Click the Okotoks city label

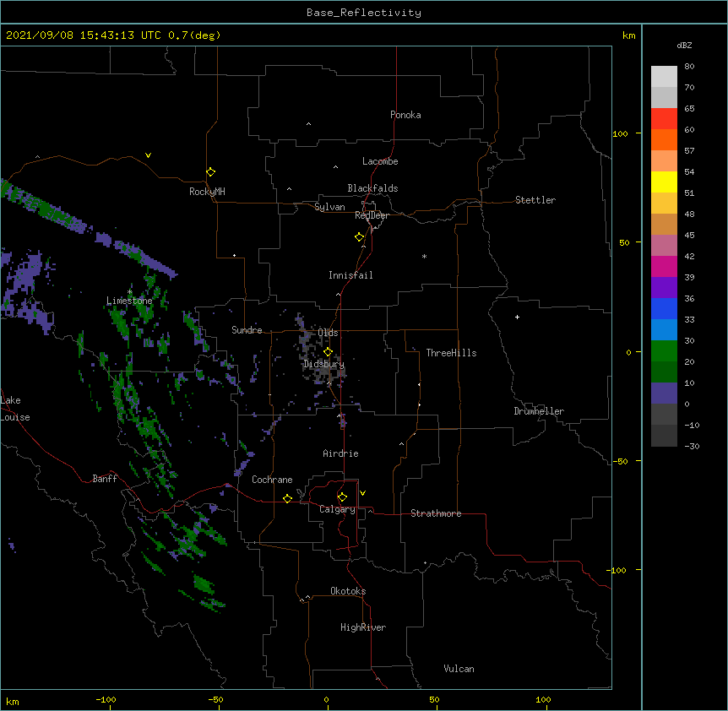[x=348, y=591]
